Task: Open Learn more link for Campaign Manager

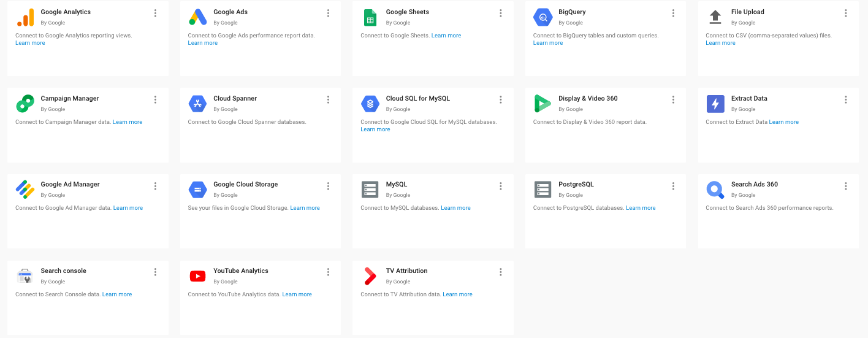Action: pos(128,122)
